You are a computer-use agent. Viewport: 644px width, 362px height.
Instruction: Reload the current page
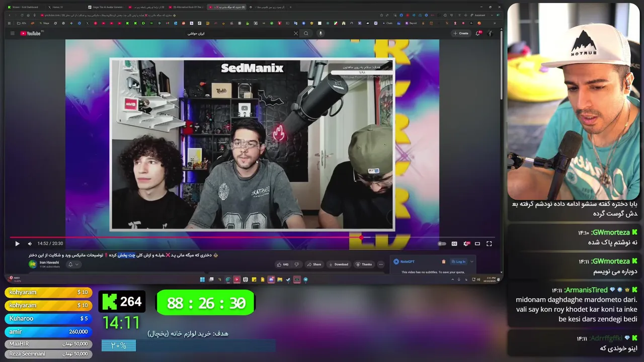[22, 15]
